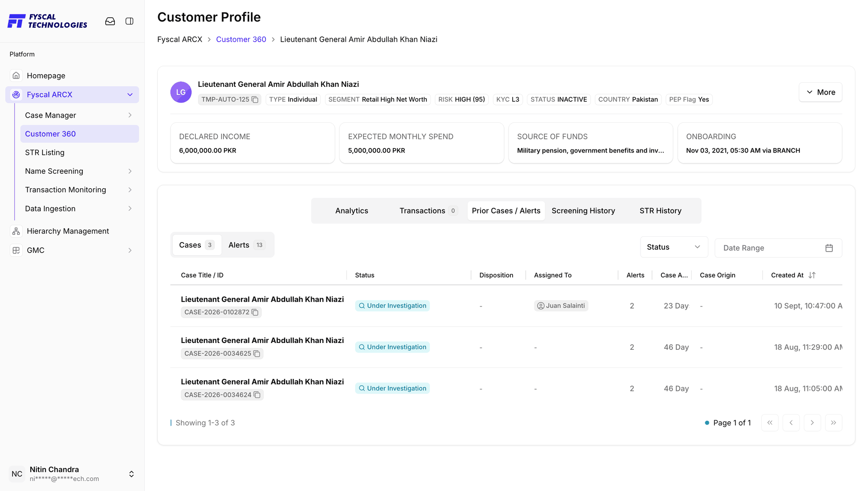Image resolution: width=868 pixels, height=491 pixels.
Task: Open the Status filter dropdown
Action: click(674, 247)
